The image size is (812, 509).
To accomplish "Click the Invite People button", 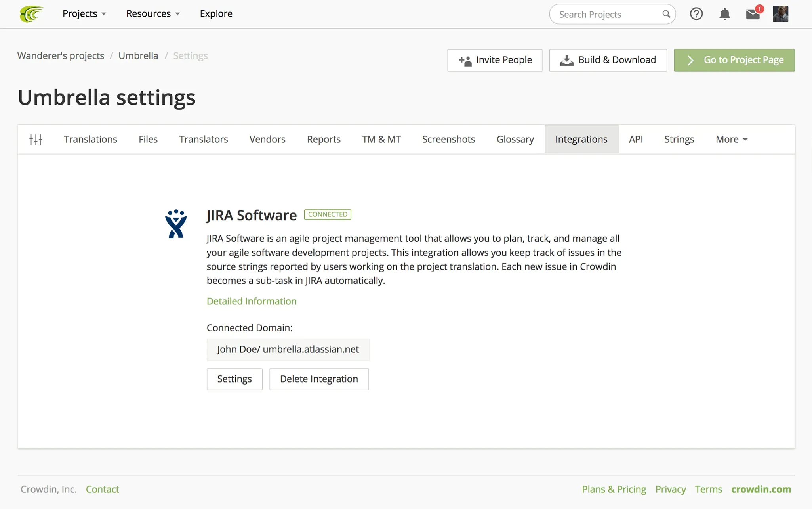I will [495, 60].
